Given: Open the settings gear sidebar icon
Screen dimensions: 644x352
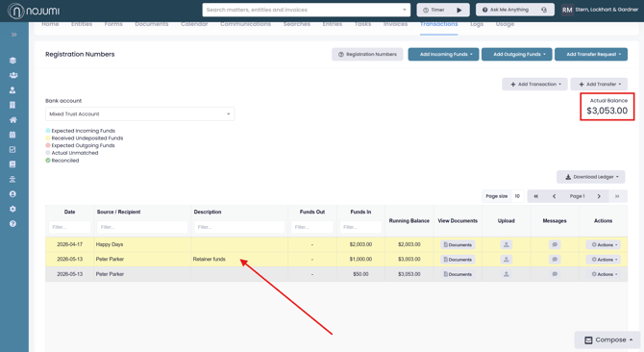Looking at the screenshot, I should (x=12, y=209).
